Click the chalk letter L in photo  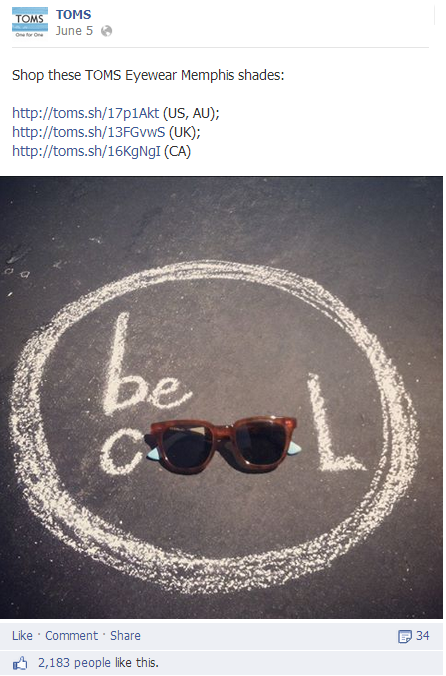335,423
